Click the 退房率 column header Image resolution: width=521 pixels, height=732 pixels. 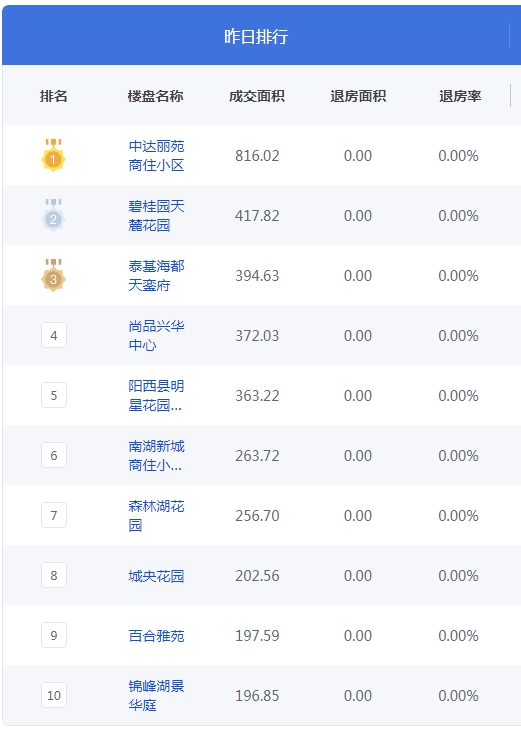point(460,96)
